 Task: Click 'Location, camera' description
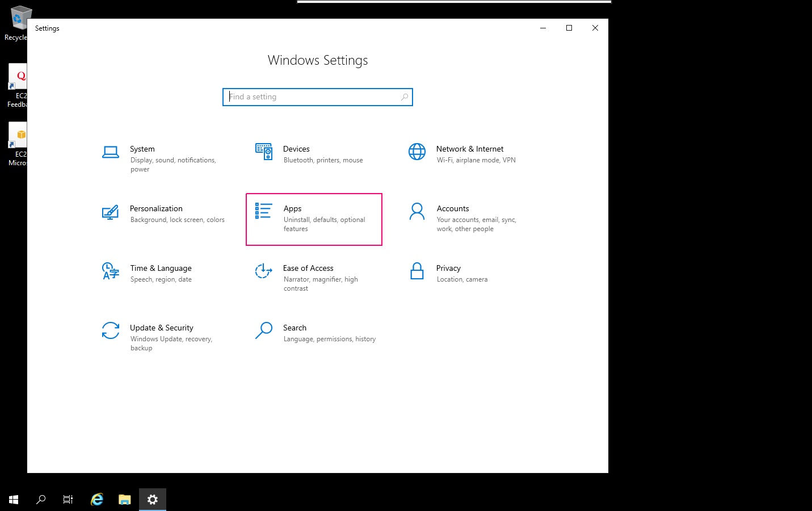coord(462,279)
